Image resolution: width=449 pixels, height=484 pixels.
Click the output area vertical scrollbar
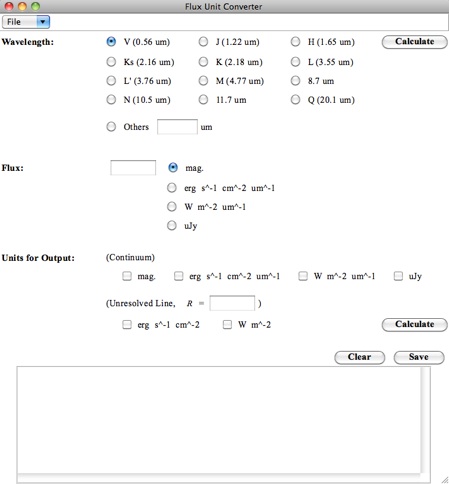click(x=425, y=420)
